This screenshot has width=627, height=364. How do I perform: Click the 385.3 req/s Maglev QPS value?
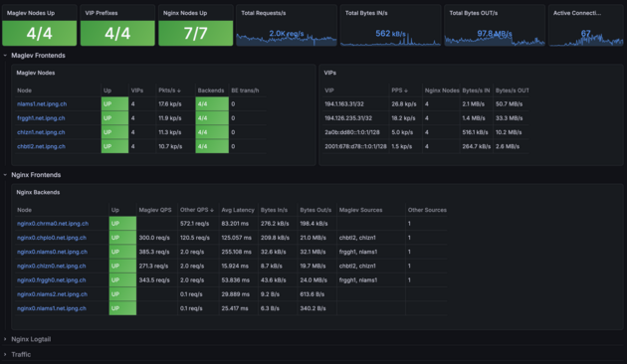pyautogui.click(x=154, y=252)
